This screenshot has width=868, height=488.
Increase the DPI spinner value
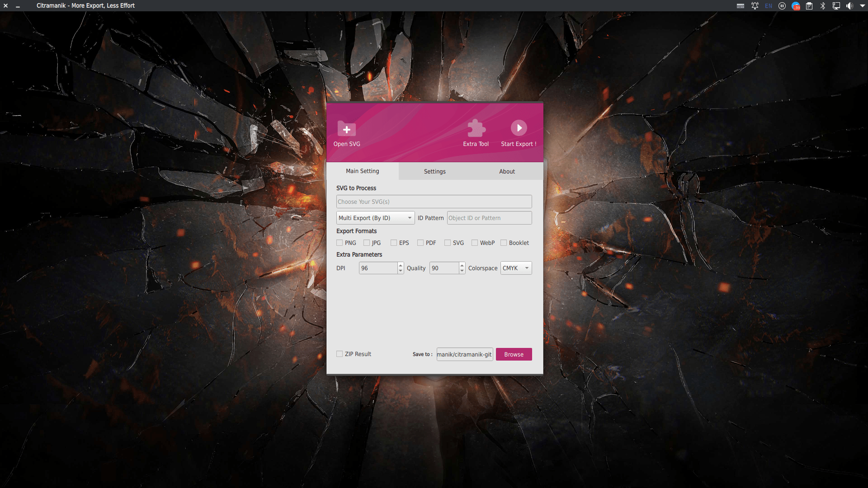click(x=401, y=265)
